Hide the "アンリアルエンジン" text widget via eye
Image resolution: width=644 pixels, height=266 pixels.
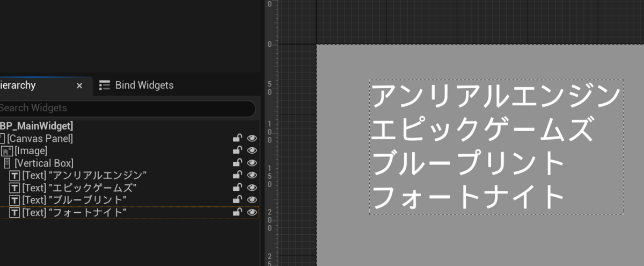click(252, 176)
